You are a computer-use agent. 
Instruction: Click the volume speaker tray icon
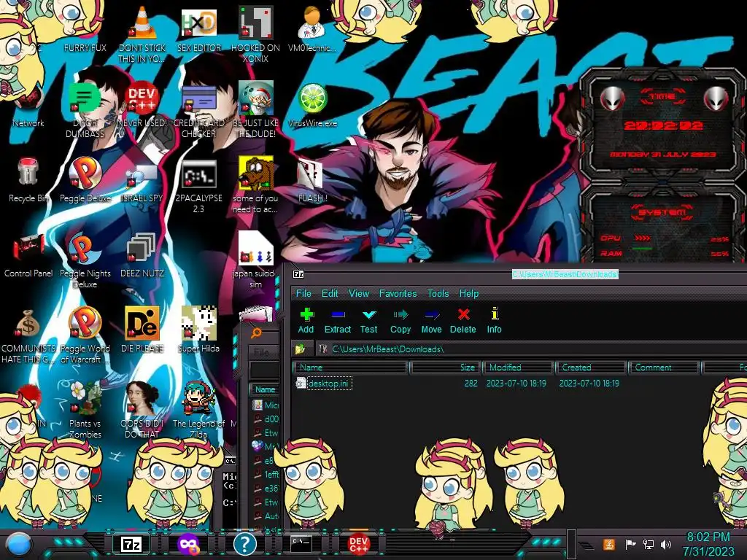(667, 544)
